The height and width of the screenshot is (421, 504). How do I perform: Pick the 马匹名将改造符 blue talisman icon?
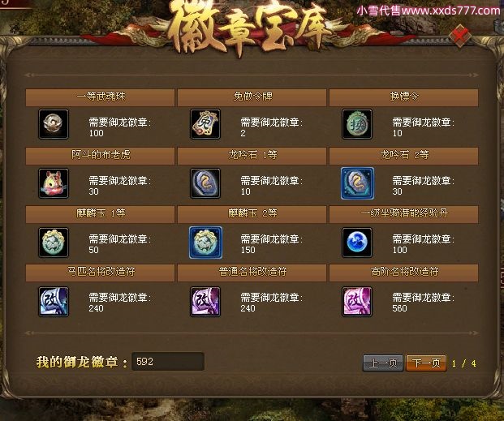[54, 302]
